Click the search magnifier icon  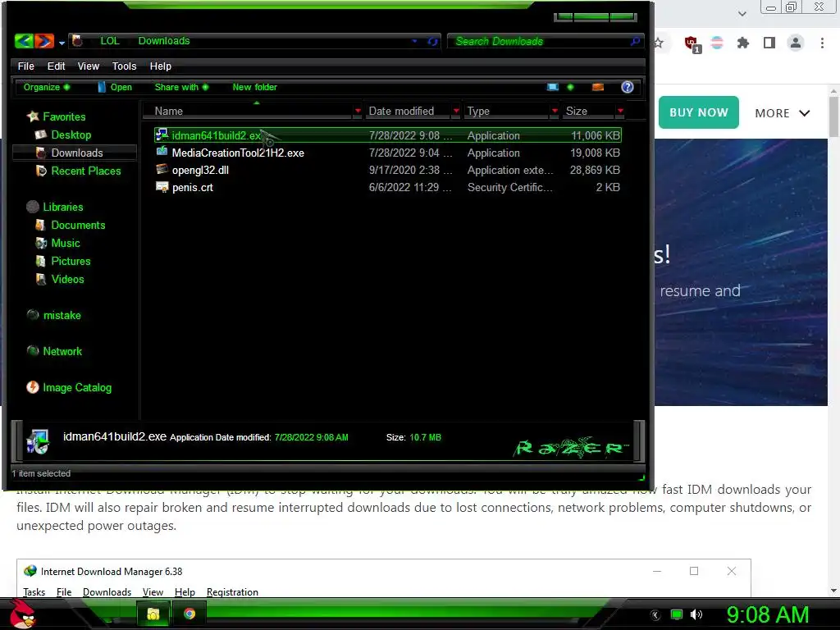(635, 41)
